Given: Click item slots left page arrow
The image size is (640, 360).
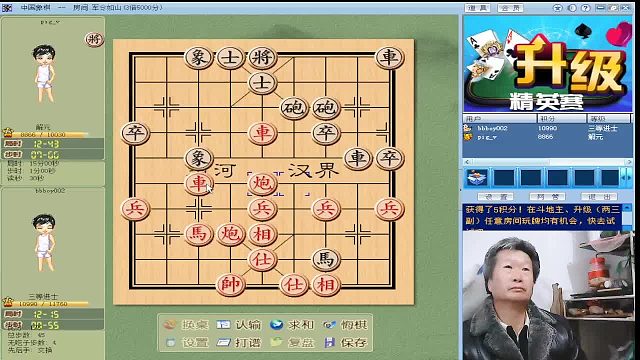Looking at the screenshot, I should point(624,178).
